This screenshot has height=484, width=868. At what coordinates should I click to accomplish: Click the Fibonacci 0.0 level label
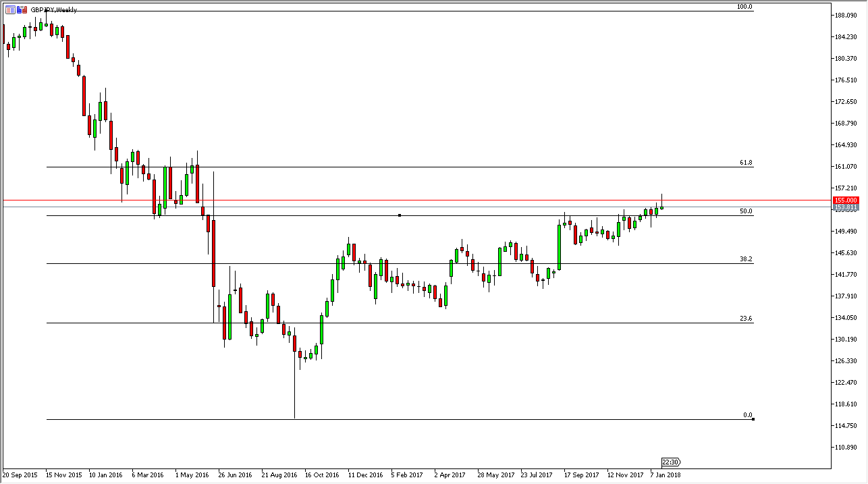pos(747,415)
